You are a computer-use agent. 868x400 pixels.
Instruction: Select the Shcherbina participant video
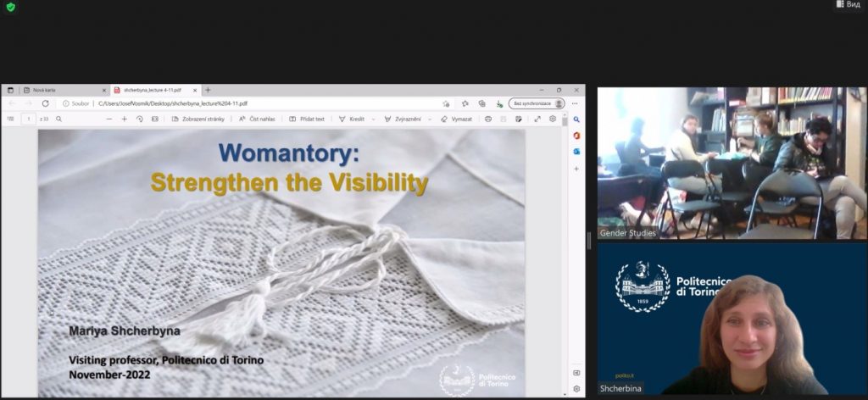pyautogui.click(x=732, y=319)
